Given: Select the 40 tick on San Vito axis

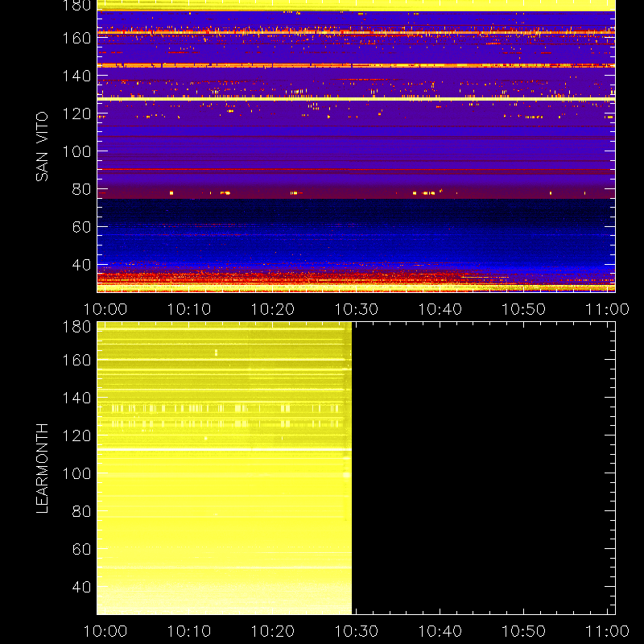Looking at the screenshot, I should pos(81,265).
